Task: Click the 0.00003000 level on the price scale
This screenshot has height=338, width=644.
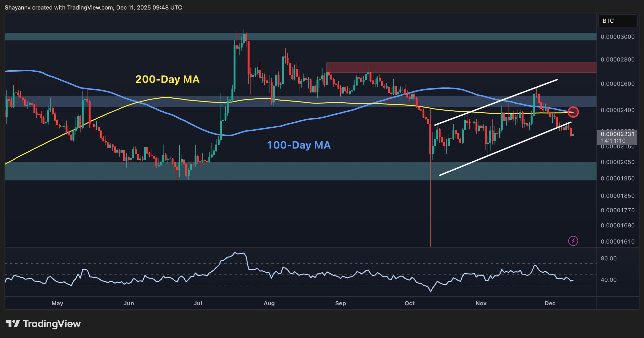Action: (x=619, y=37)
